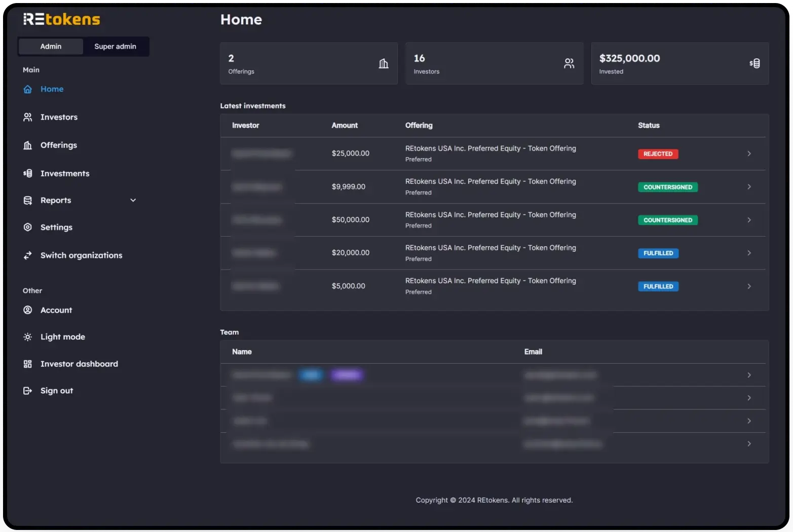Click the Email column header in Team
This screenshot has width=793, height=532.
pos(533,352)
